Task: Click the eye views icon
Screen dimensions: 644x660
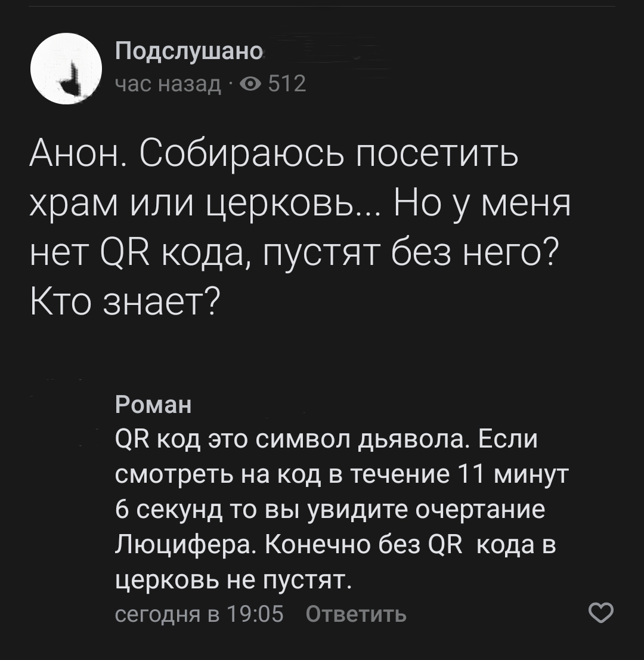Action: click(x=251, y=85)
